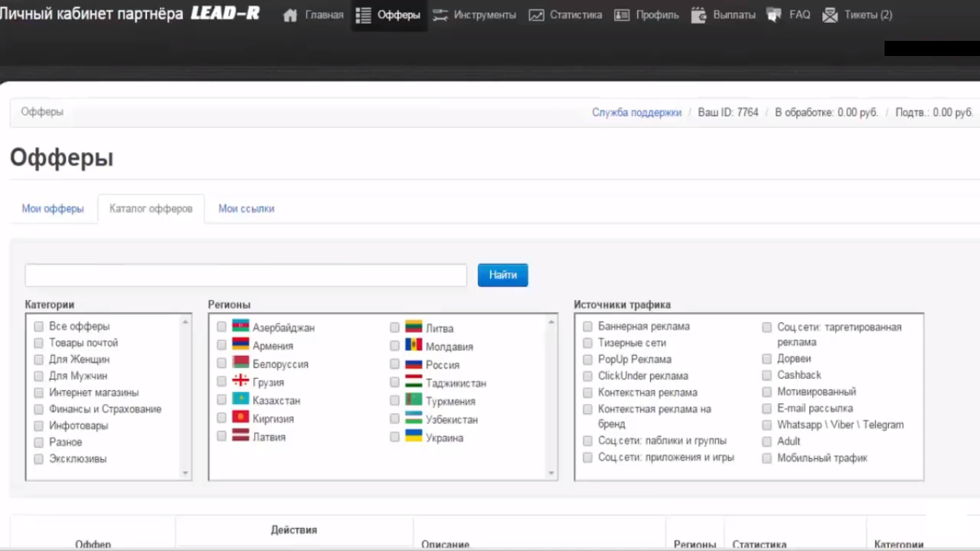Screen dimensions: 980x551
Task: Open the Инструменты tools icon
Action: click(x=440, y=15)
